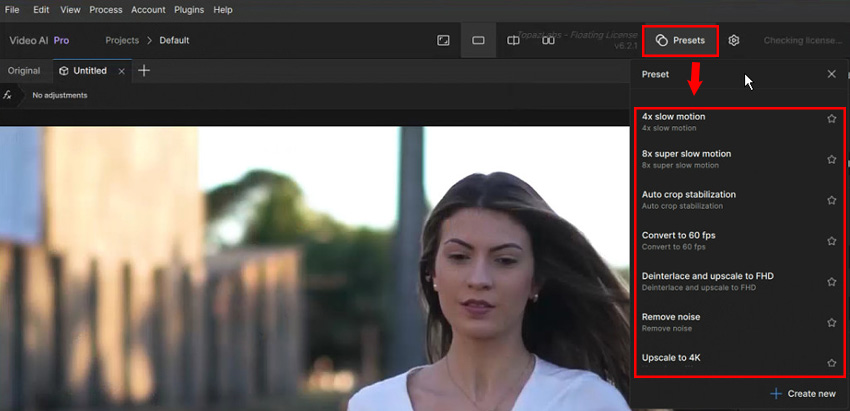Click the fullscreen view icon in the toolbar
This screenshot has width=850, height=411.
443,41
